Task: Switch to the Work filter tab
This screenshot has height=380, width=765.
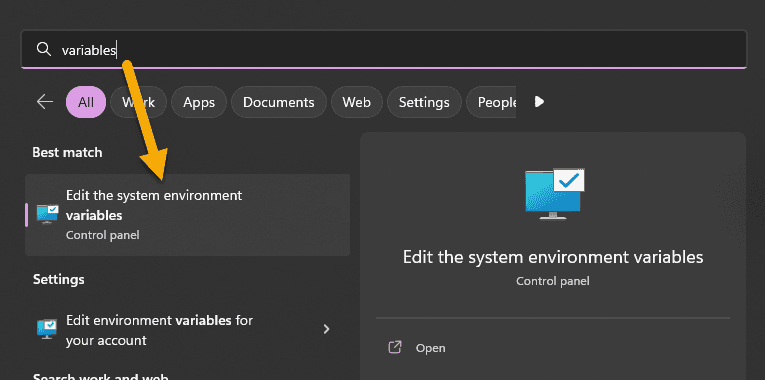Action: tap(139, 102)
